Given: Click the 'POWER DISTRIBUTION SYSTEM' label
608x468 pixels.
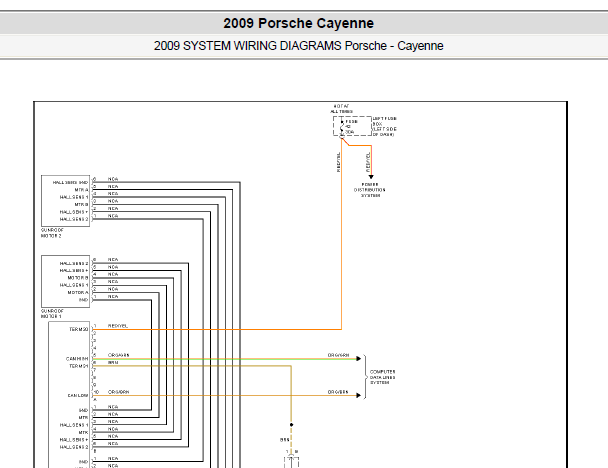Looking at the screenshot, I should click(370, 190).
